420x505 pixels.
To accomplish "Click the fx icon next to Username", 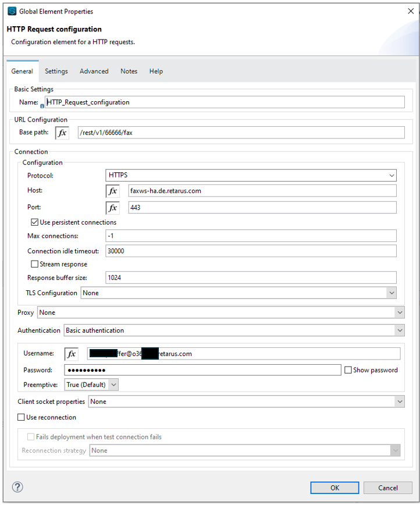I will [71, 354].
